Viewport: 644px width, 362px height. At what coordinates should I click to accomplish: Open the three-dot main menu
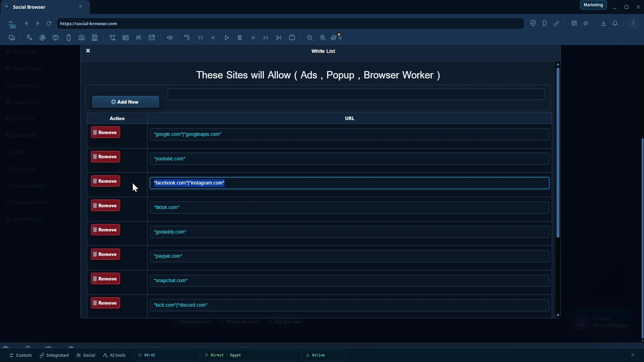633,23
